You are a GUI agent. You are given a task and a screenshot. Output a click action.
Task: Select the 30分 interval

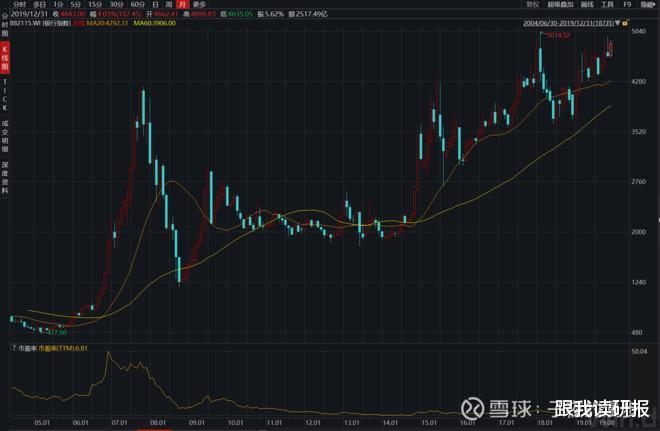(x=116, y=5)
